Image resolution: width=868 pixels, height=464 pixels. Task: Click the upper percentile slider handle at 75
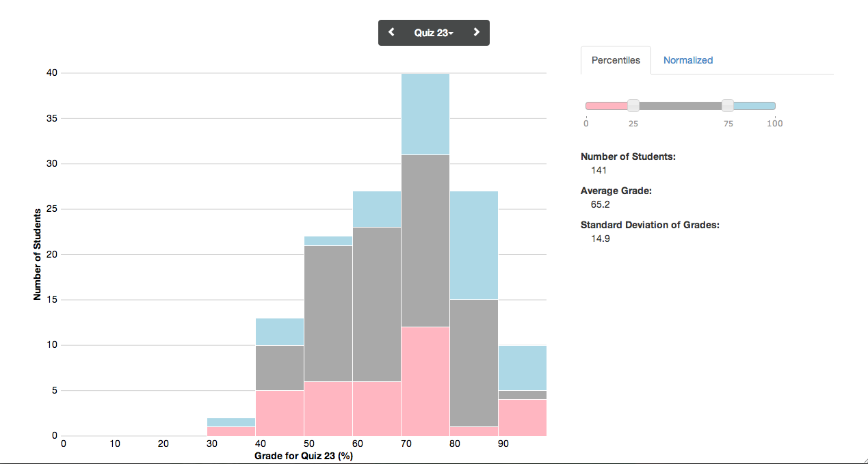tap(728, 105)
